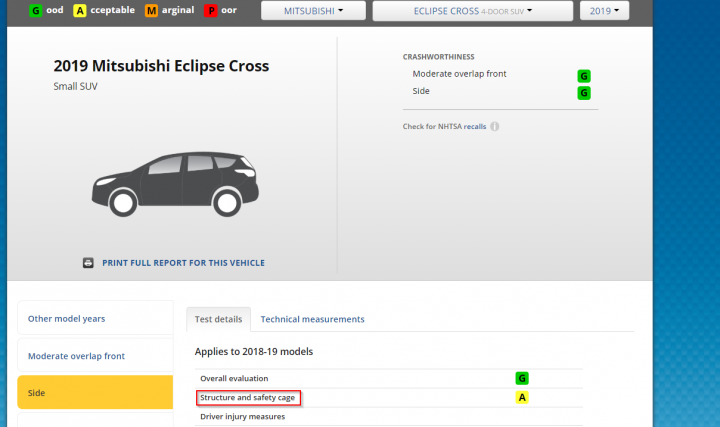Screen dimensions: 720x427
Task: Select the highlighted Side sidebar item
Action: 95,392
